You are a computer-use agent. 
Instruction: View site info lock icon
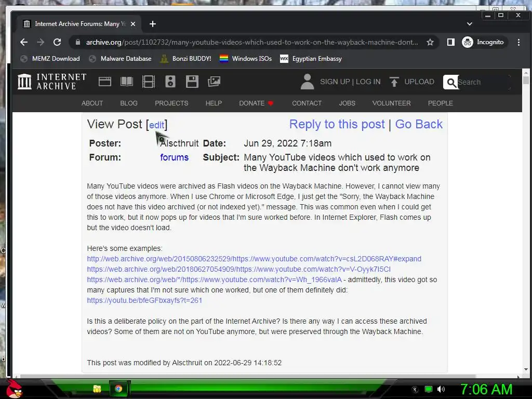coord(78,42)
